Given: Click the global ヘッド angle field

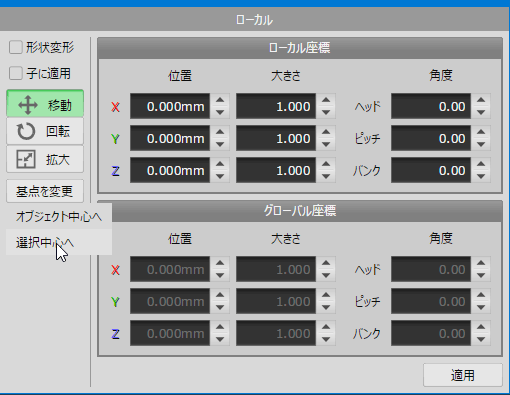Looking at the screenshot, I should 431,269.
